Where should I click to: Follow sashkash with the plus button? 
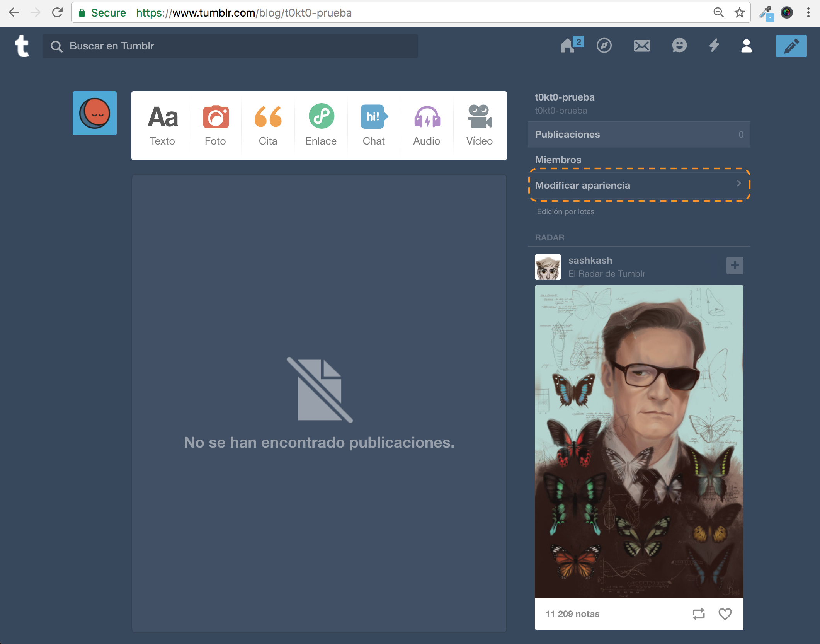735,266
